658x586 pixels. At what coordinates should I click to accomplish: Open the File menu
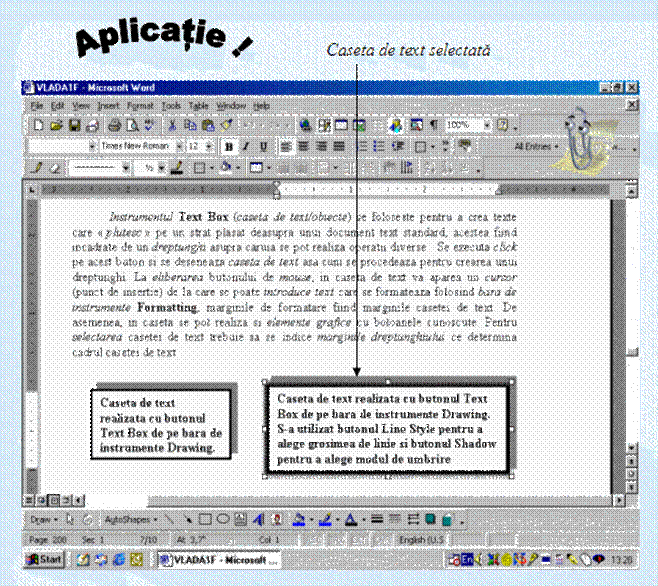coord(36,105)
